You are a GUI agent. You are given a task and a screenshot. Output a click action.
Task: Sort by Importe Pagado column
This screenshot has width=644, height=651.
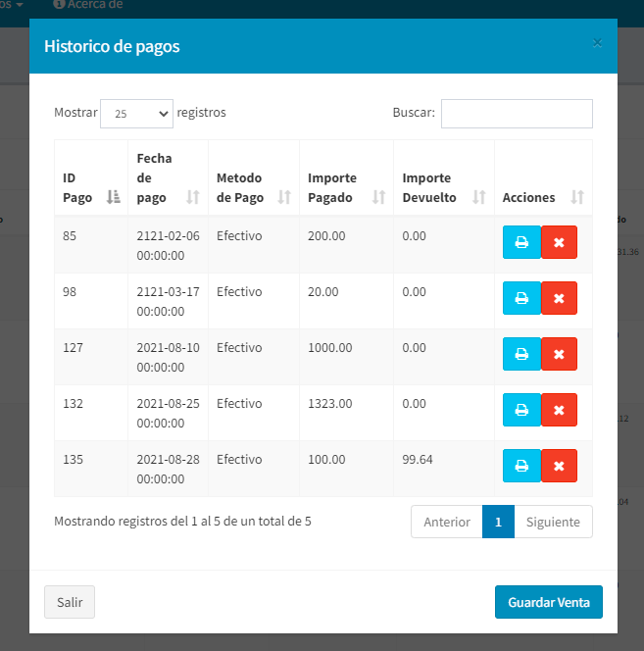pos(346,187)
